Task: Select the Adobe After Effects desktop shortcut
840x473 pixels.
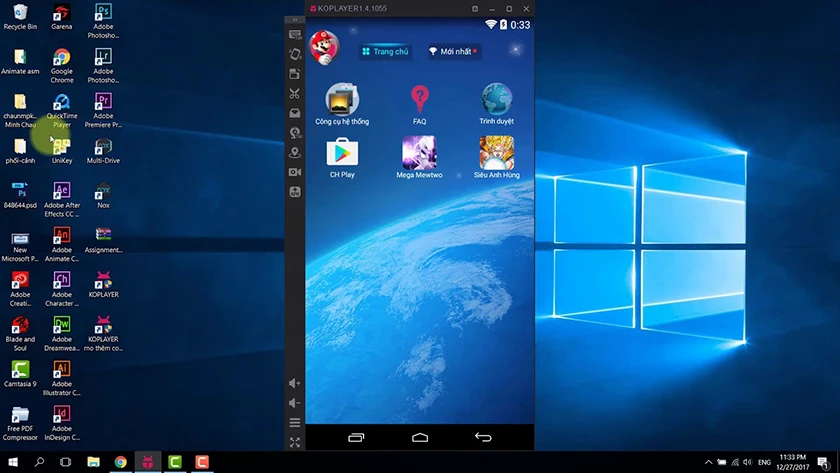Action: click(62, 200)
